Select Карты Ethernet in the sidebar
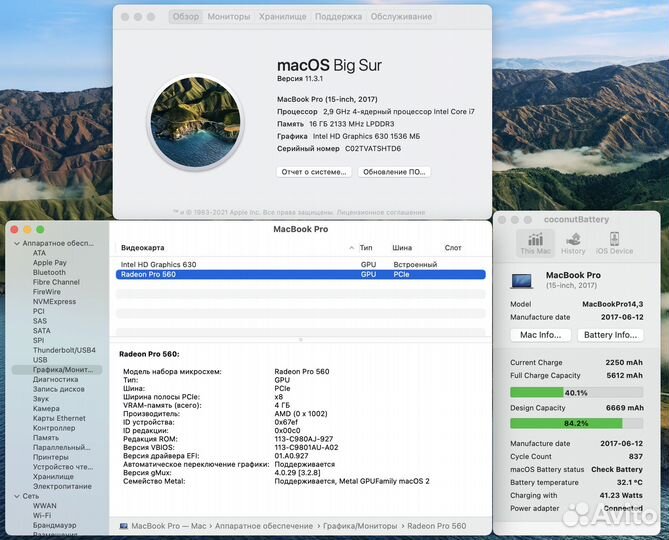The image size is (669, 540). (x=59, y=418)
